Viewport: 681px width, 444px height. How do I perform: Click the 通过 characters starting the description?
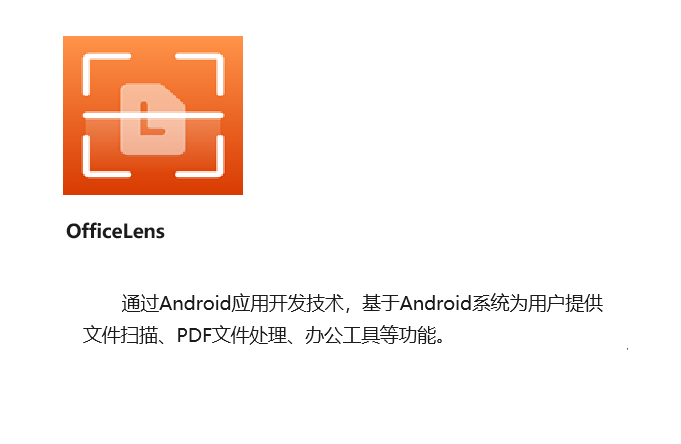click(140, 303)
